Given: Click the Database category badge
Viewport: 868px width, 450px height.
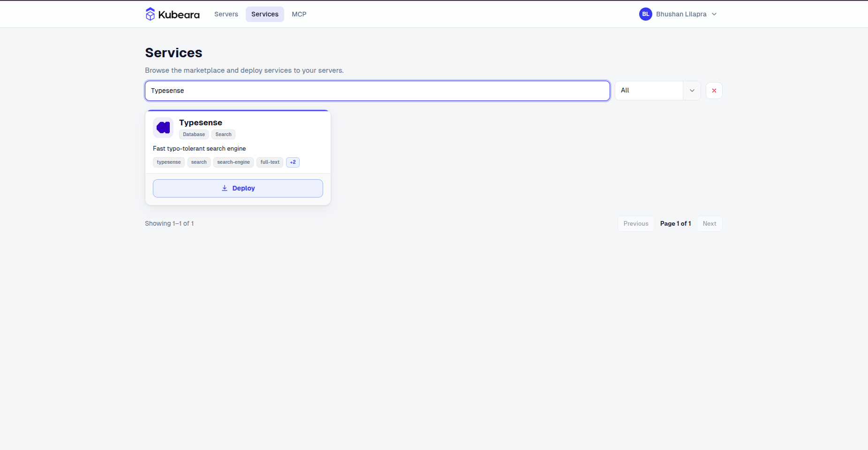Looking at the screenshot, I should pos(194,135).
